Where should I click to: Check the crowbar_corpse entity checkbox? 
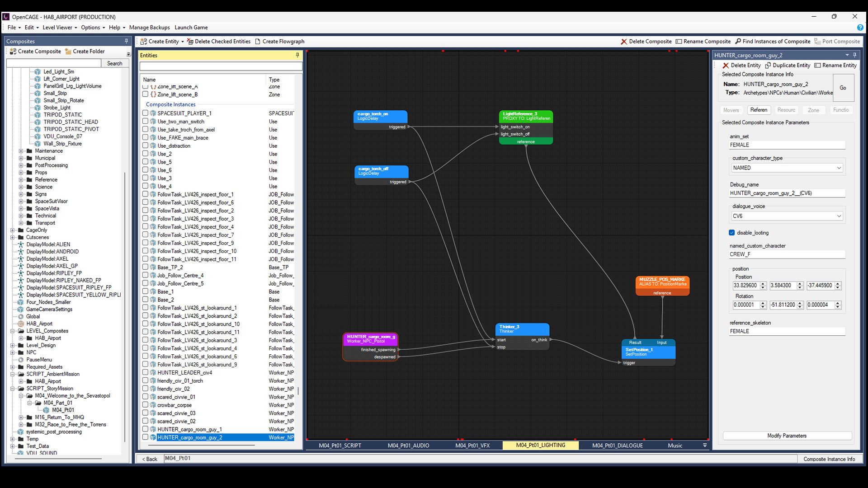pos(145,405)
